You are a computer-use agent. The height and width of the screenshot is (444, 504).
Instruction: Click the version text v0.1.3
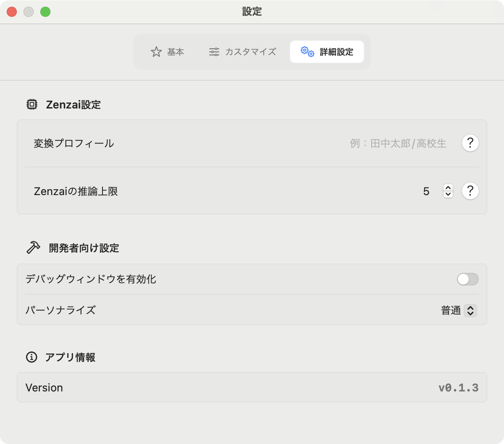pos(458,388)
